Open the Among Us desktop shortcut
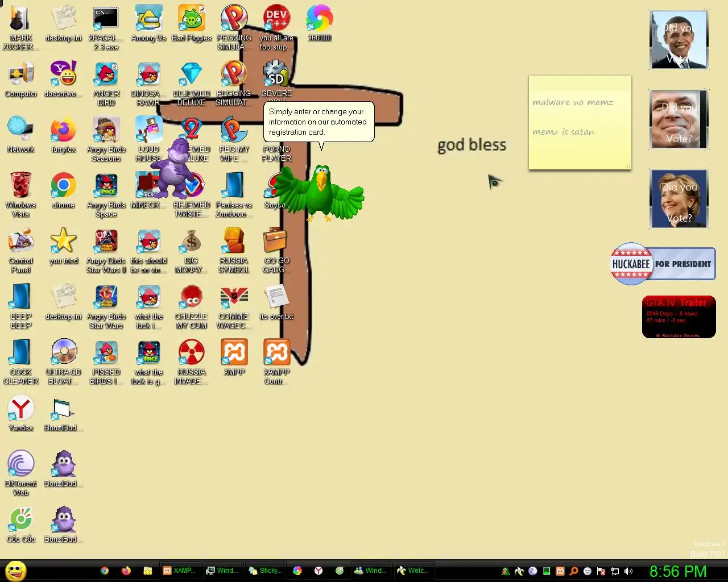The width and height of the screenshot is (728, 582). point(148,23)
